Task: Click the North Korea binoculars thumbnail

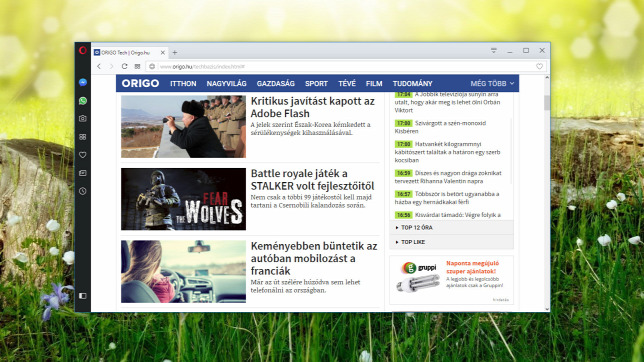Action: 183,127
